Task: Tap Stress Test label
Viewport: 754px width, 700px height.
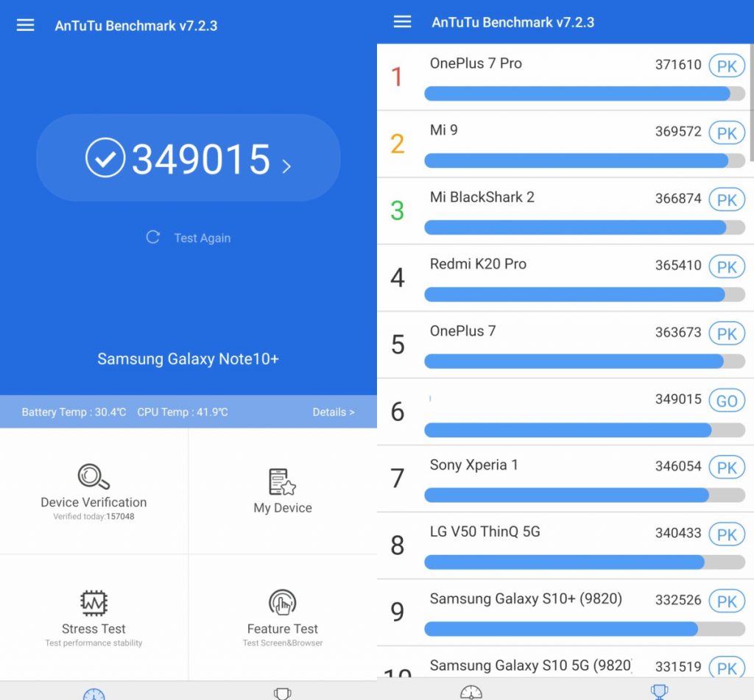Action: (94, 629)
